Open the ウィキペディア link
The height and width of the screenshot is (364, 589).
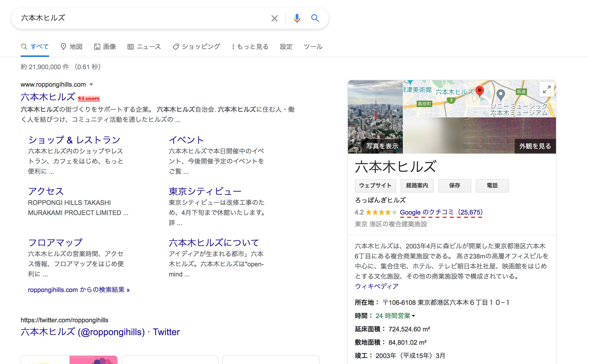(x=377, y=286)
